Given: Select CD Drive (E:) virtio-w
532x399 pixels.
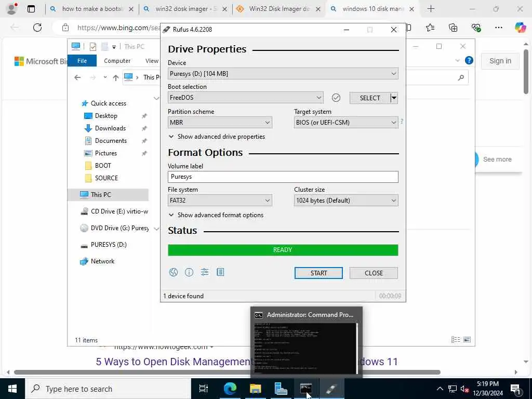Looking at the screenshot, I should coord(119,211).
